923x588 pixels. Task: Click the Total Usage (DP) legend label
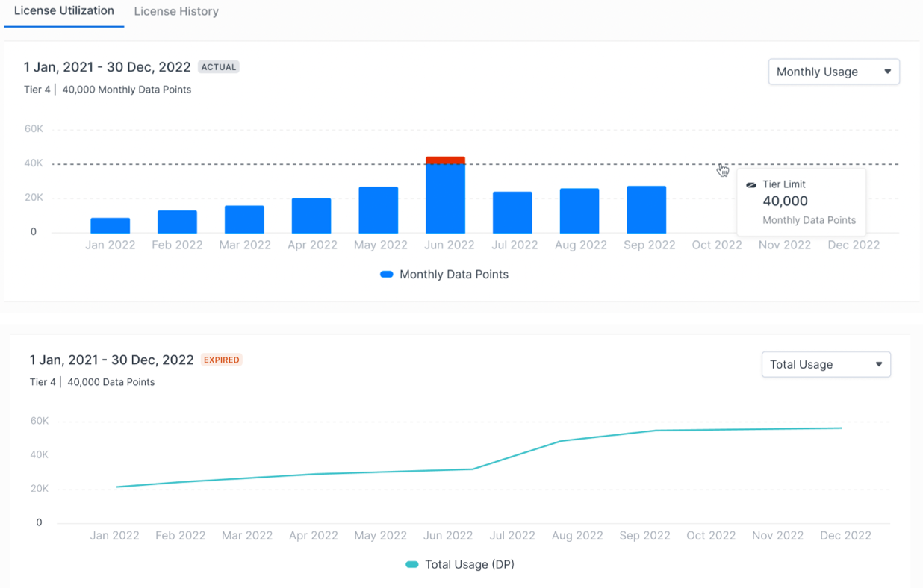click(470, 565)
